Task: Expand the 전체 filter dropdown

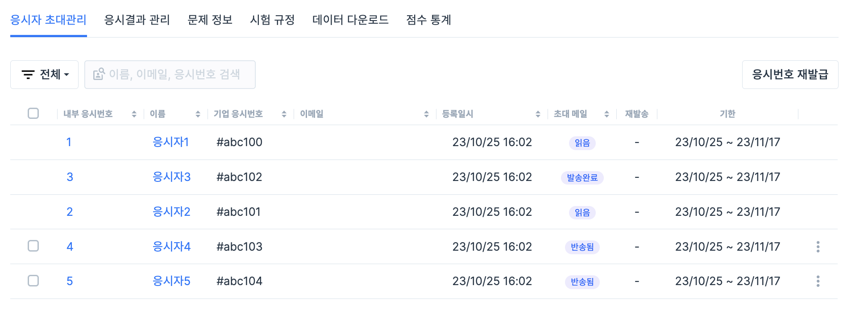Action: [45, 75]
